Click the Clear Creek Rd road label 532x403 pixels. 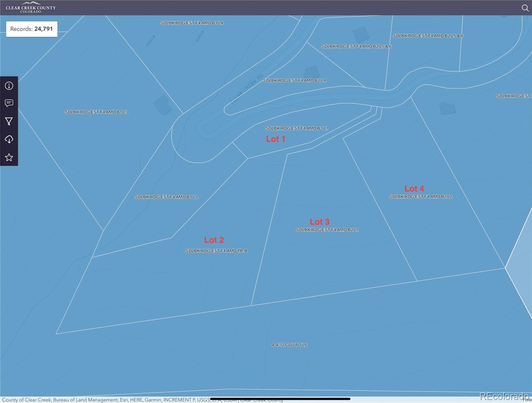(x=247, y=89)
